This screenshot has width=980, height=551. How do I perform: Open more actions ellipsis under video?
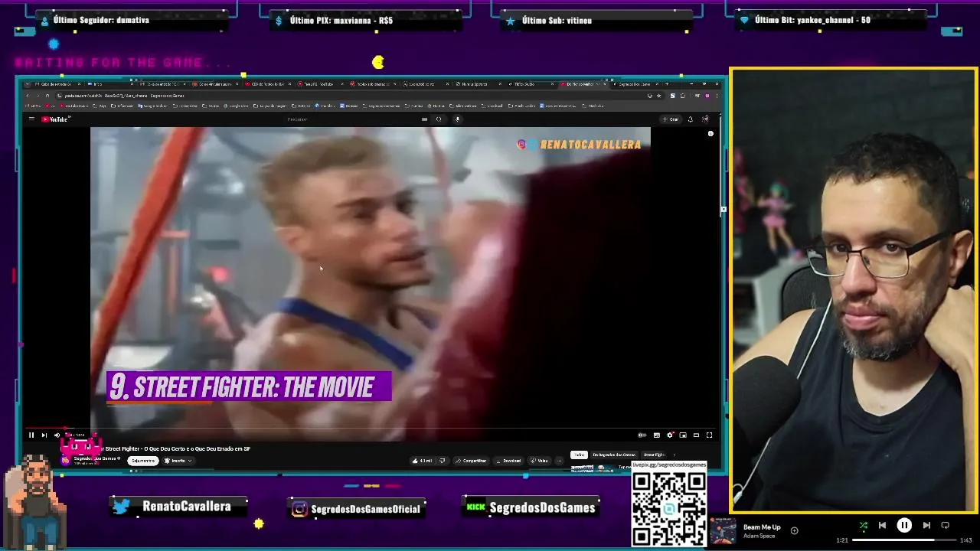pos(560,461)
